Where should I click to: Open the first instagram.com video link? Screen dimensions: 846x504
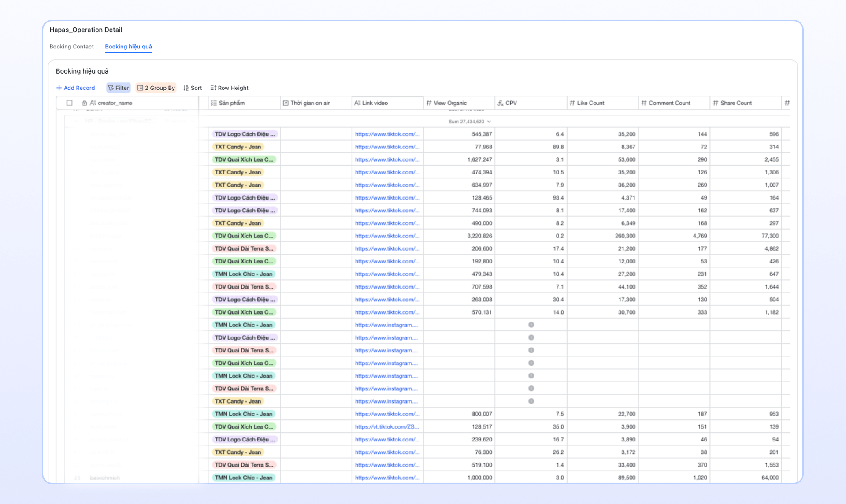[x=386, y=325]
